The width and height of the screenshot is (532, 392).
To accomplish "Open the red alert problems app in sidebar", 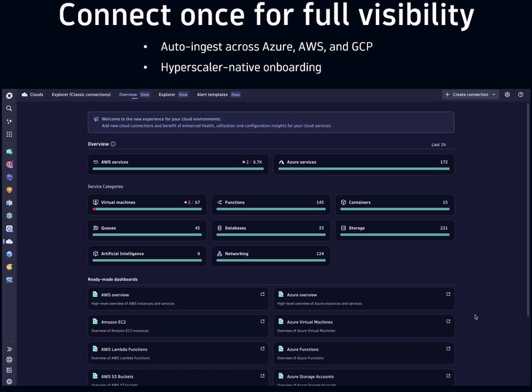I will click(10, 164).
